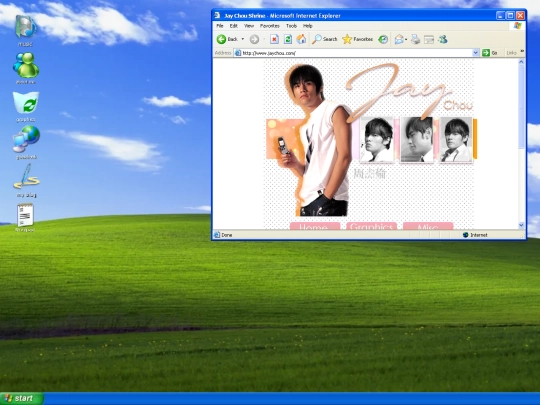Expand the Address bar dropdown list

coord(476,53)
